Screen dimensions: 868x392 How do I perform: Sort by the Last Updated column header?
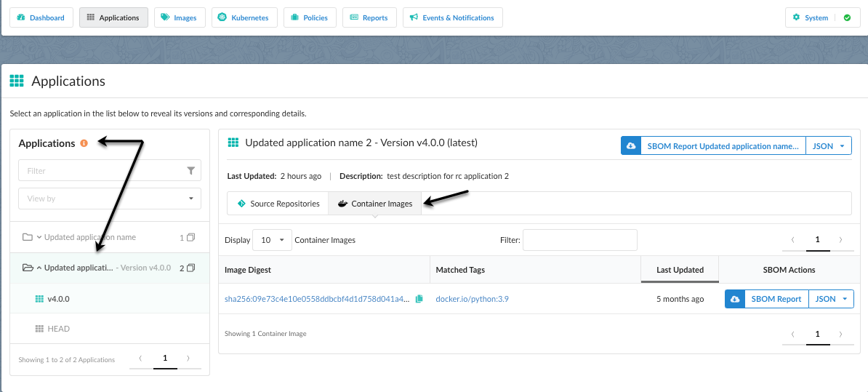click(680, 270)
